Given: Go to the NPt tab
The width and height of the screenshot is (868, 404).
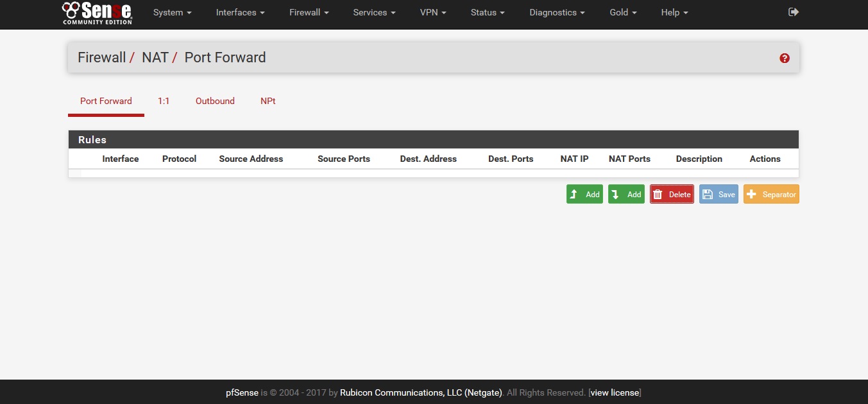Looking at the screenshot, I should tap(268, 101).
